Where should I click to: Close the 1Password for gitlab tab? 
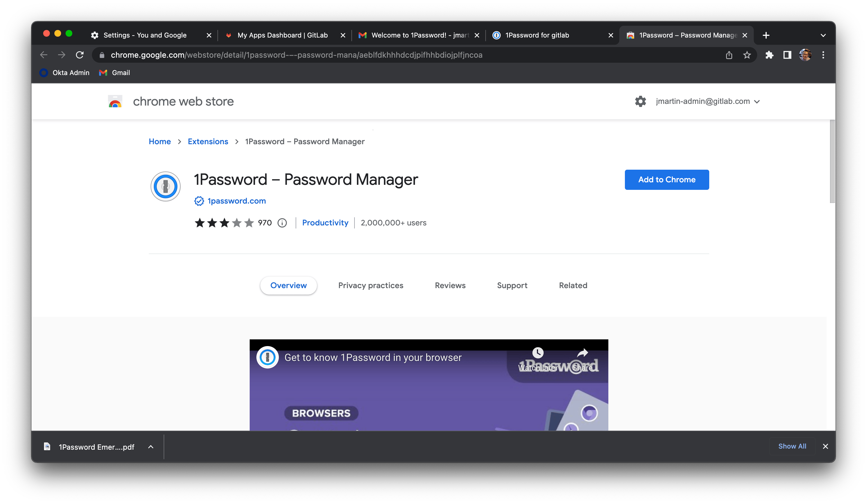(611, 35)
